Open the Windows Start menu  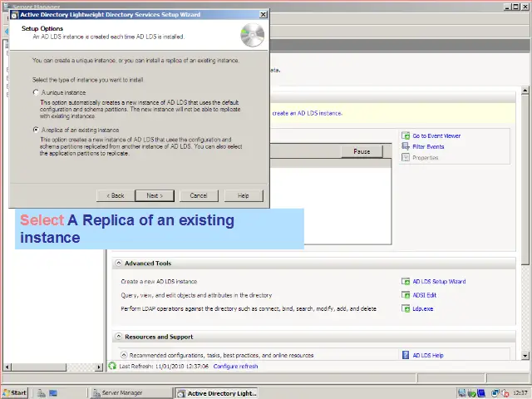(15, 393)
